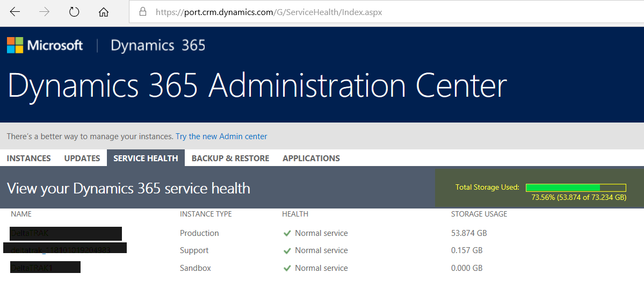Click the NAME column header
Screen dimensions: 644x302
pyautogui.click(x=21, y=214)
